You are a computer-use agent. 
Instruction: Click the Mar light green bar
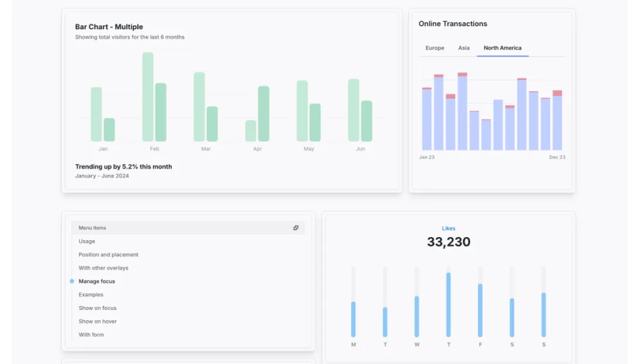click(x=199, y=106)
